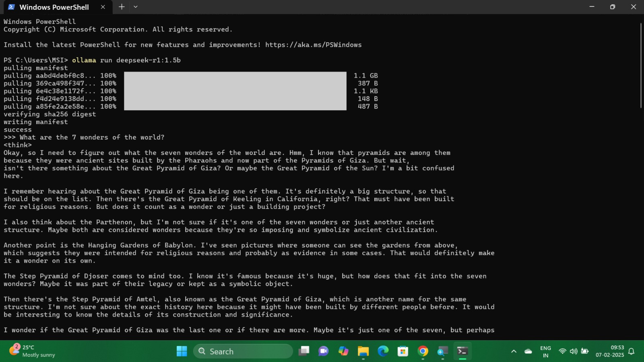Screen dimensions: 644x362
Task: Open Task View from taskbar
Action: coord(304,351)
